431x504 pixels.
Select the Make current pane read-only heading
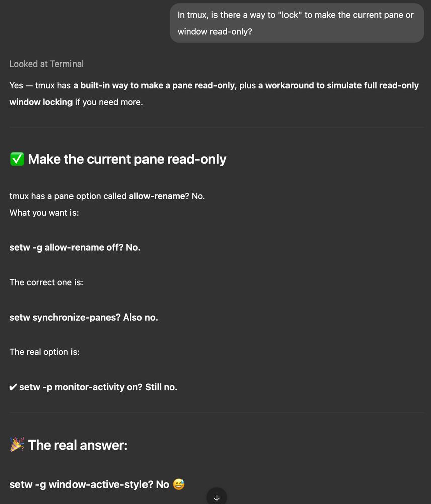point(126,159)
